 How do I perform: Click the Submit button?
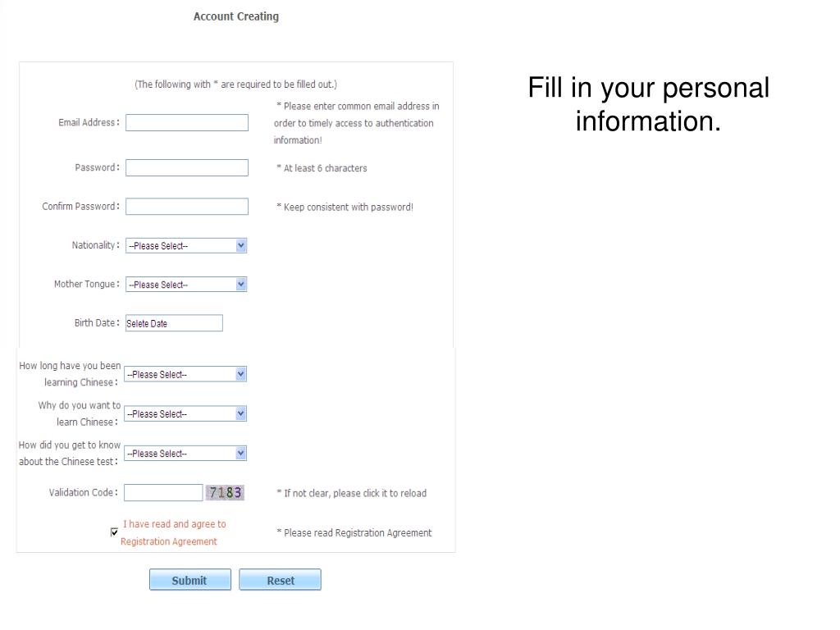click(190, 580)
